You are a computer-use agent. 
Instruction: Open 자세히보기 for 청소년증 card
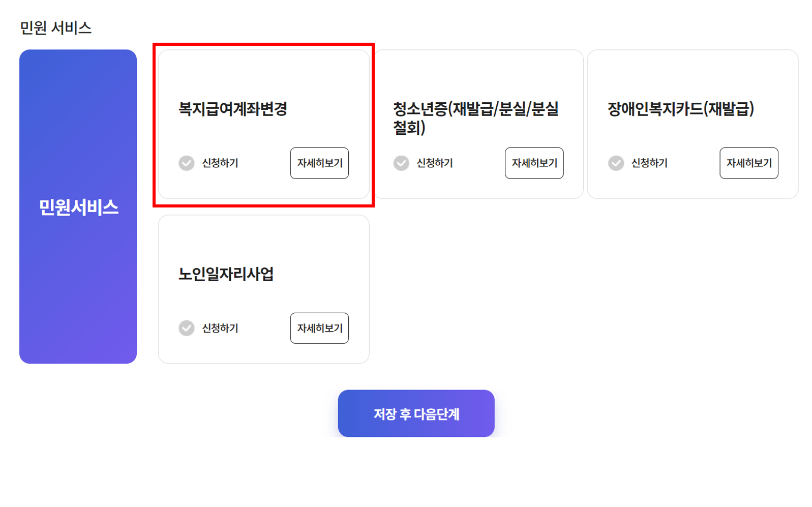534,163
